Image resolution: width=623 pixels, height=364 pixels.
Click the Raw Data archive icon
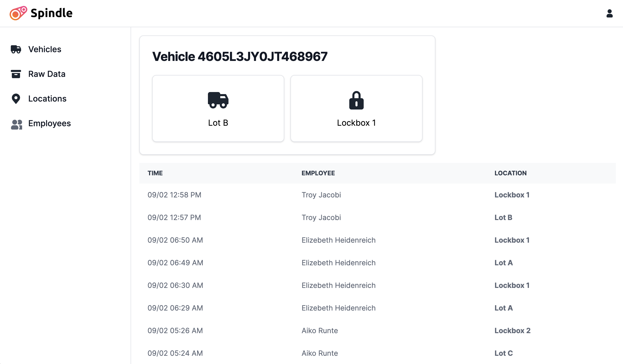[x=16, y=74]
